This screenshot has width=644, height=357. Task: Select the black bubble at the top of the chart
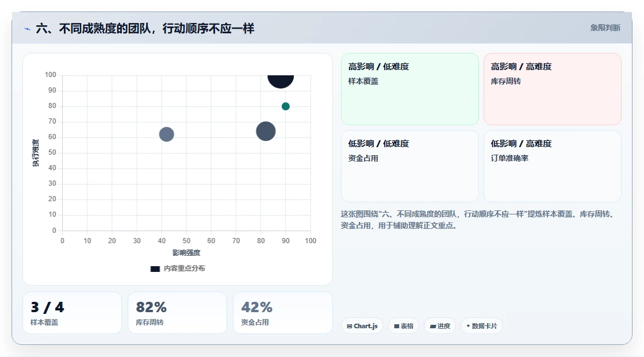pos(281,81)
